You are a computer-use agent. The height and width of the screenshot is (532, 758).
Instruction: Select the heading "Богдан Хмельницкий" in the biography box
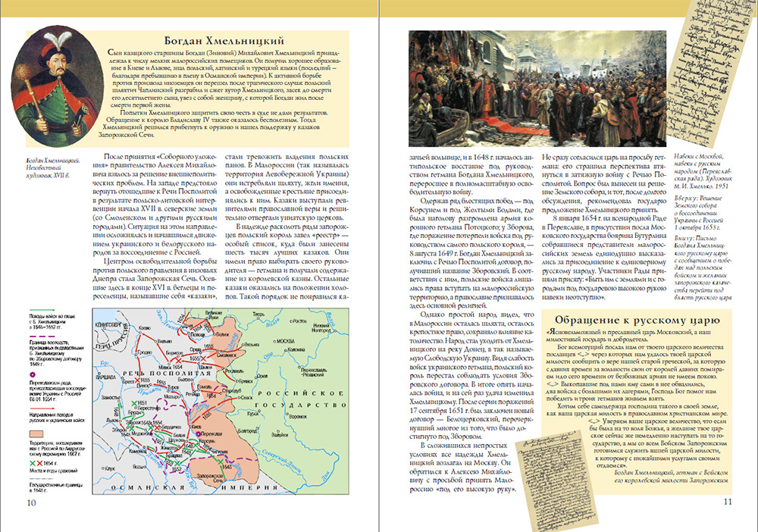(224, 41)
